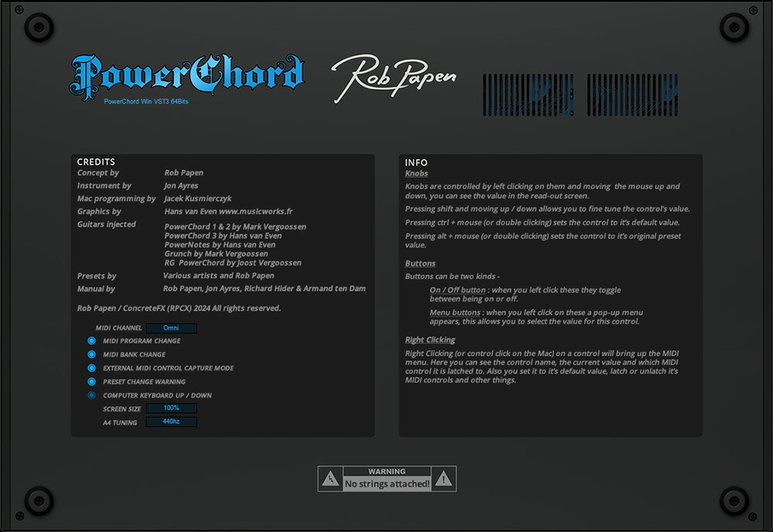Image resolution: width=773 pixels, height=532 pixels.
Task: Toggle External MIDI Control Capture Mode
Action: point(92,368)
